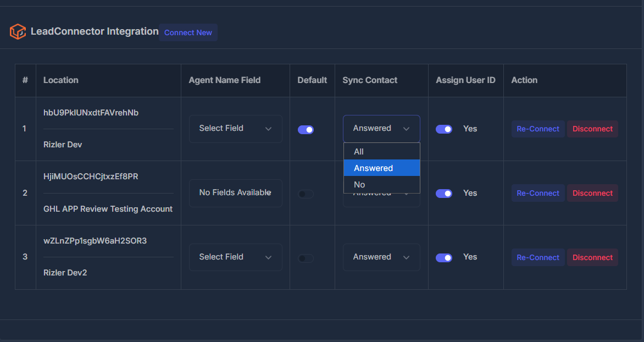644x342 pixels.
Task: Re-Connect GHL APP Review Testing Account
Action: [537, 193]
